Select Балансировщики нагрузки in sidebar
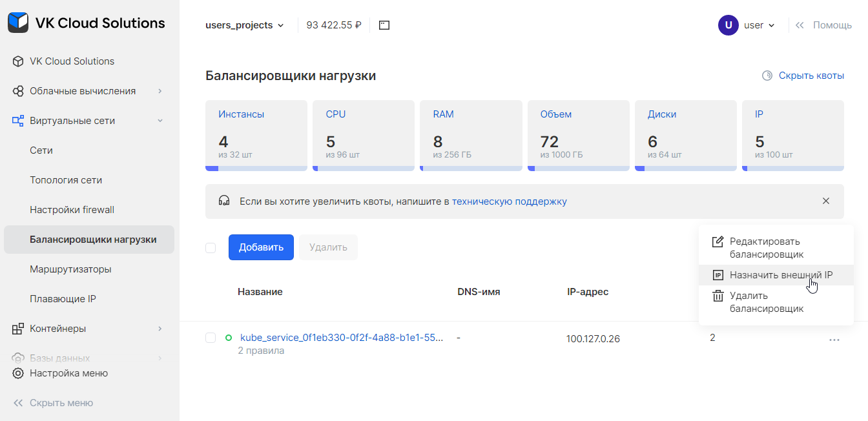Viewport: 868px width, 421px height. point(89,240)
